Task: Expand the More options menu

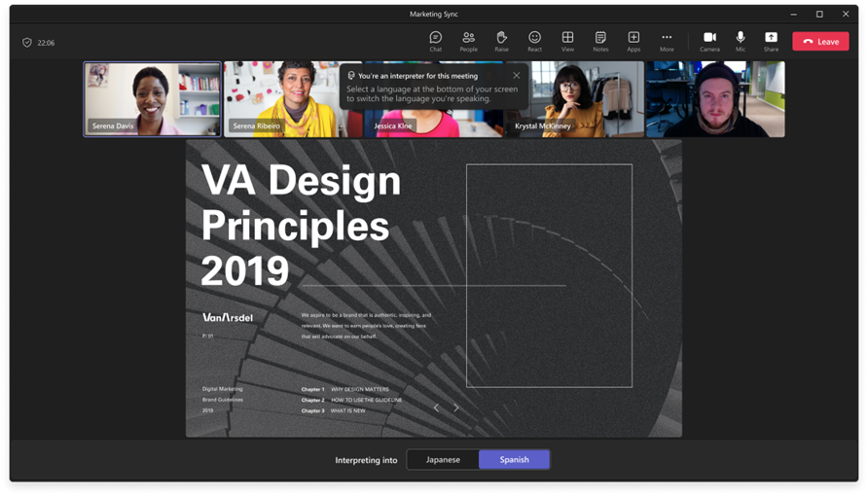Action: 667,40
